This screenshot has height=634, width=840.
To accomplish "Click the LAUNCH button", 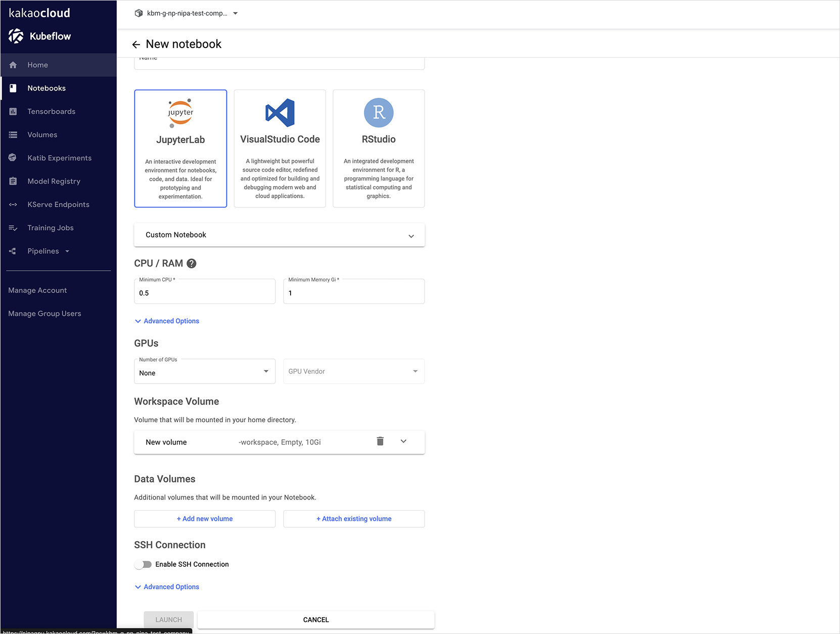I will [169, 620].
